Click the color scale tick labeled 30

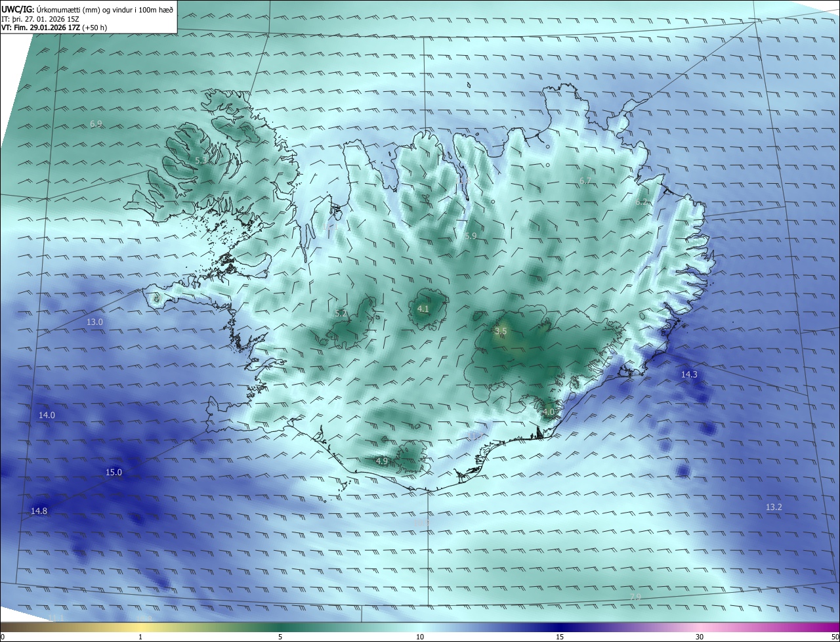click(x=700, y=637)
